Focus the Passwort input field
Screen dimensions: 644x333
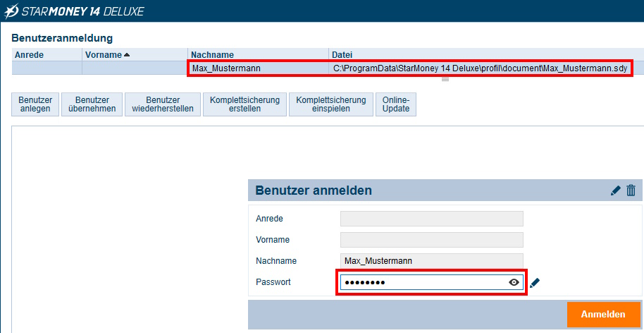(423, 282)
